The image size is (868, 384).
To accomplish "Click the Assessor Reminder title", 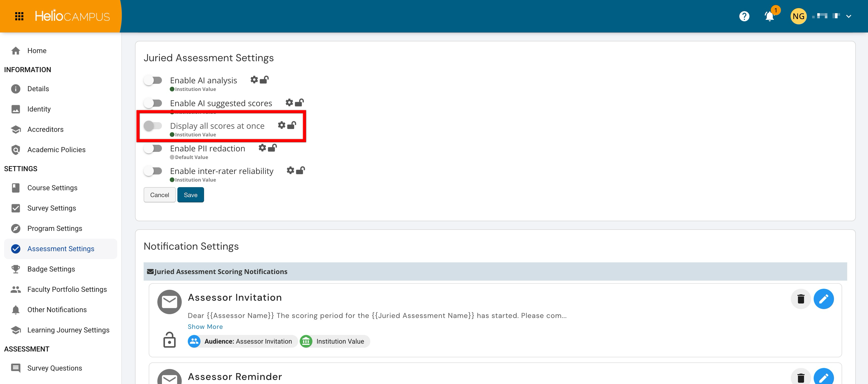I will coord(235,377).
